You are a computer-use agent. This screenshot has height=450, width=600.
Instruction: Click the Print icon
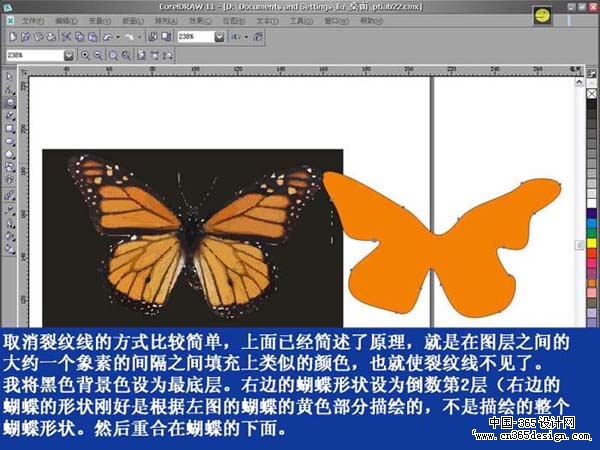coord(51,37)
